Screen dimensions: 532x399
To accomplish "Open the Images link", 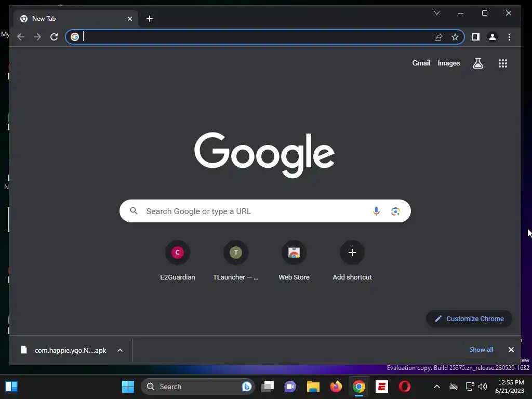I will coord(448,63).
